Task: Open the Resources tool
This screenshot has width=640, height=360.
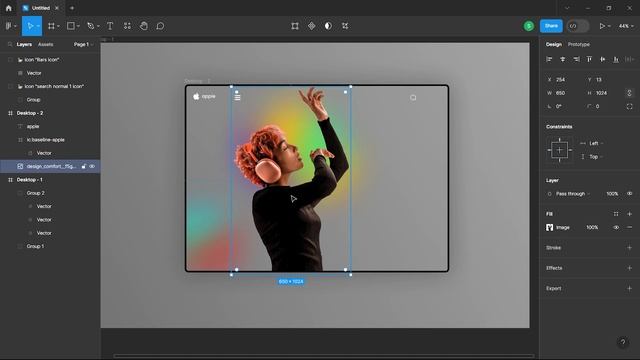Action: click(127, 26)
